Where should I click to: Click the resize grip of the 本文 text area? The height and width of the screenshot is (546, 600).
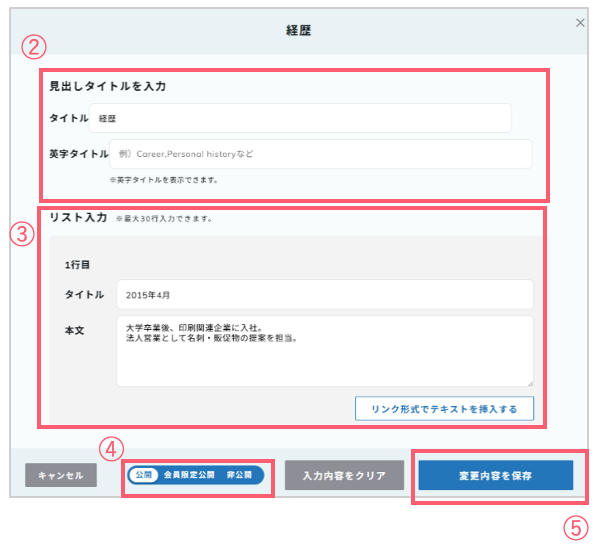pyautogui.click(x=530, y=383)
